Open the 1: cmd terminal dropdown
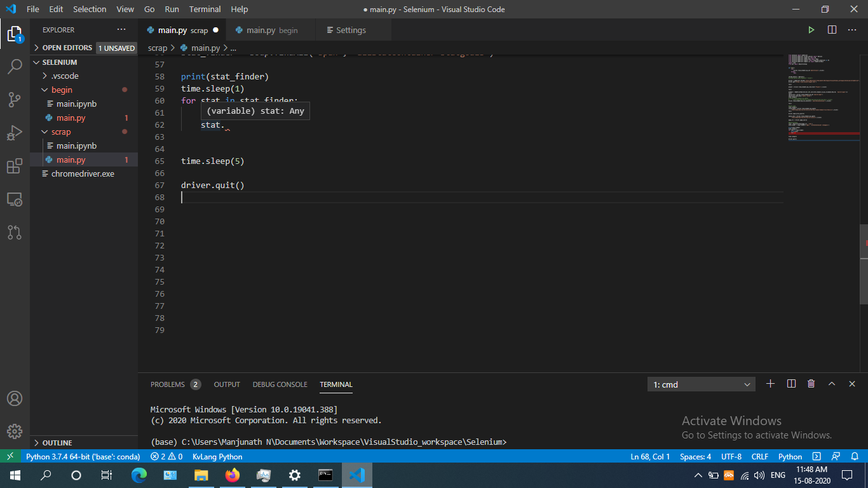 [x=701, y=384]
